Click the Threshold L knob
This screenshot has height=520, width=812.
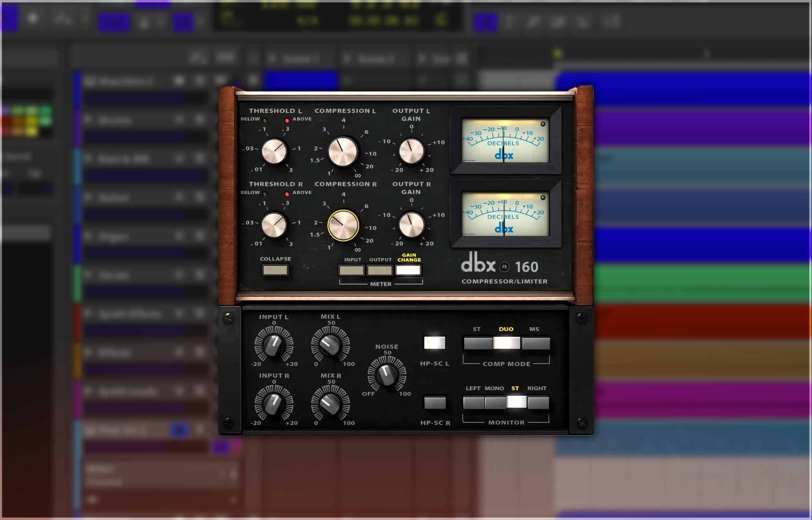coord(274,151)
